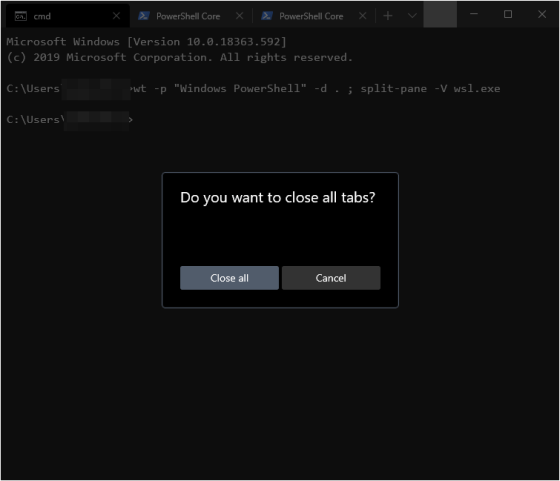Switch to the second PowerShell Core tab
560x481 pixels.
click(x=314, y=16)
